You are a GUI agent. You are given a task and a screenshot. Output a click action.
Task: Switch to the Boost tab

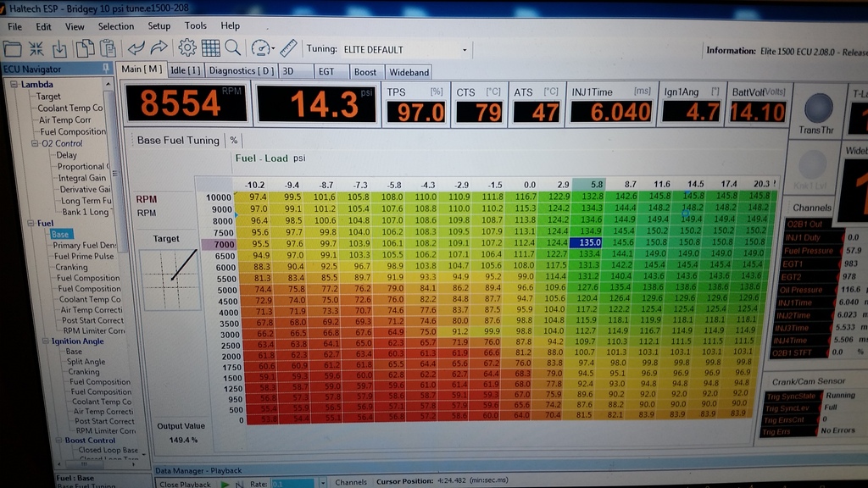click(x=365, y=72)
